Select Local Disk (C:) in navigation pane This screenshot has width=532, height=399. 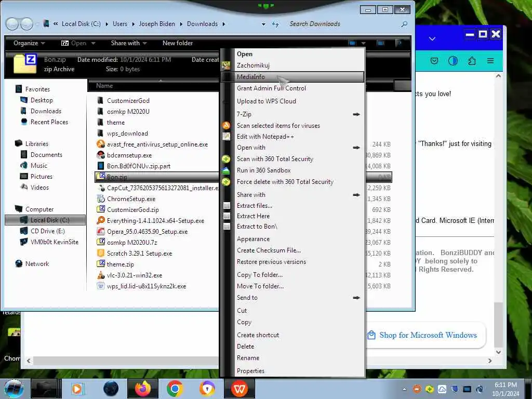(x=46, y=220)
